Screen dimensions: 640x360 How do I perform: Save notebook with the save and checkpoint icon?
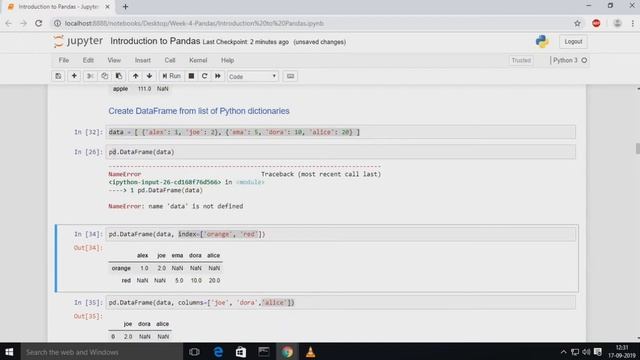click(x=58, y=76)
